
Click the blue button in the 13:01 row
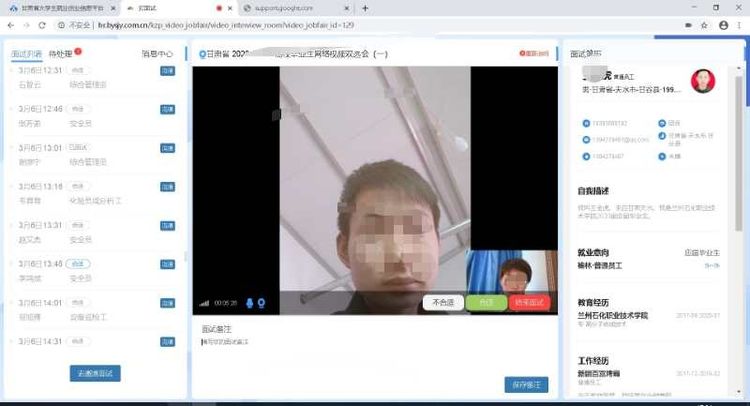167,148
